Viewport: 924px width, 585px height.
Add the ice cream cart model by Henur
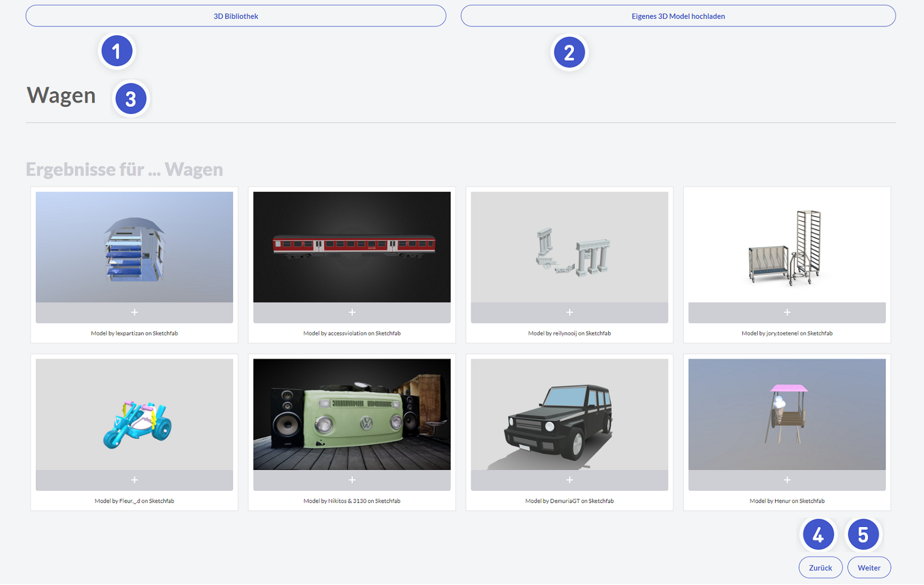[787, 480]
